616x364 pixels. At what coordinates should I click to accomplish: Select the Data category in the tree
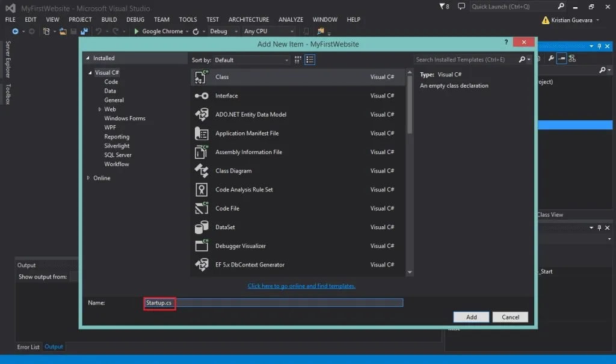(110, 91)
